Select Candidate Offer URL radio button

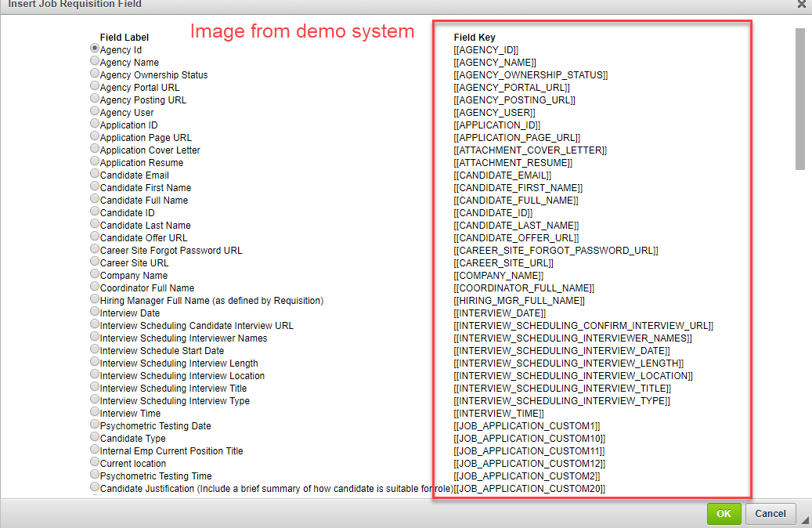94,237
